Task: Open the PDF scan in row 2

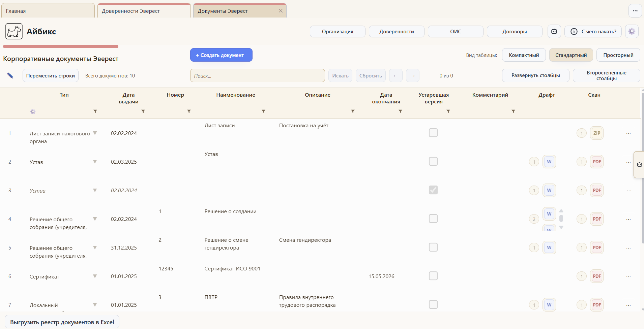Action: 596,162
